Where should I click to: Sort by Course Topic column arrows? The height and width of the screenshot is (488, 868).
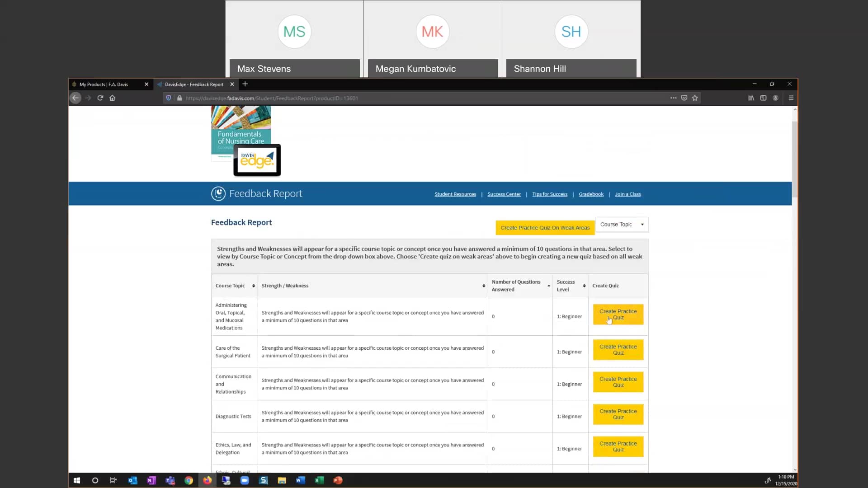253,286
